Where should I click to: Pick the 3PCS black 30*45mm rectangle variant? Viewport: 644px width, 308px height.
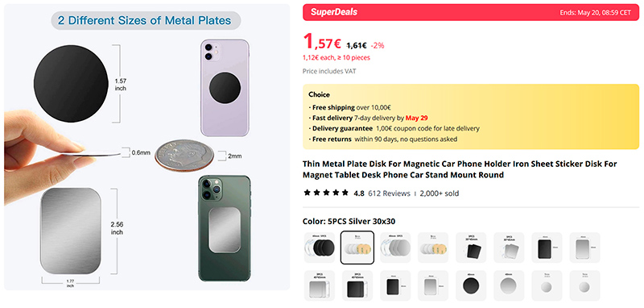click(x=471, y=248)
